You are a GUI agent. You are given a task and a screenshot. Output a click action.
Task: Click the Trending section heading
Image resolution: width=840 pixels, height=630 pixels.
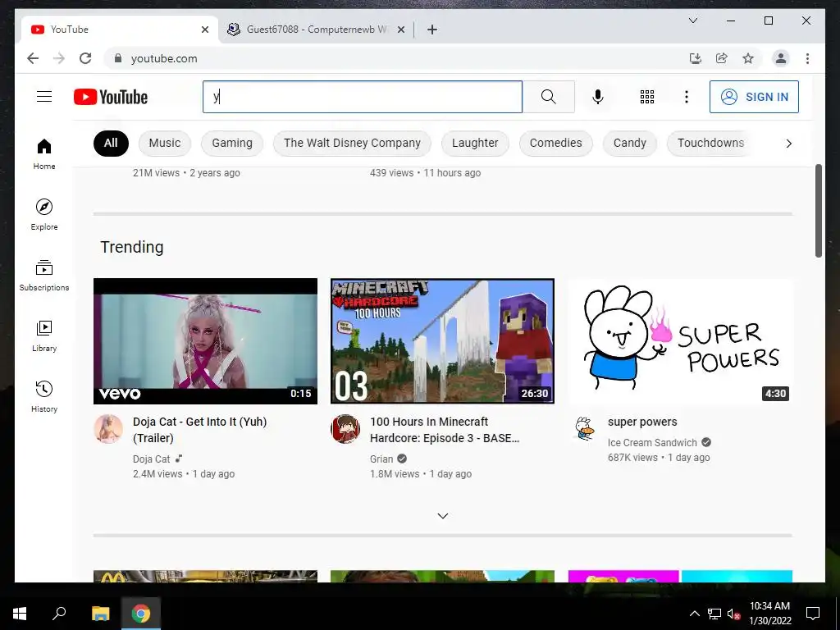(132, 247)
